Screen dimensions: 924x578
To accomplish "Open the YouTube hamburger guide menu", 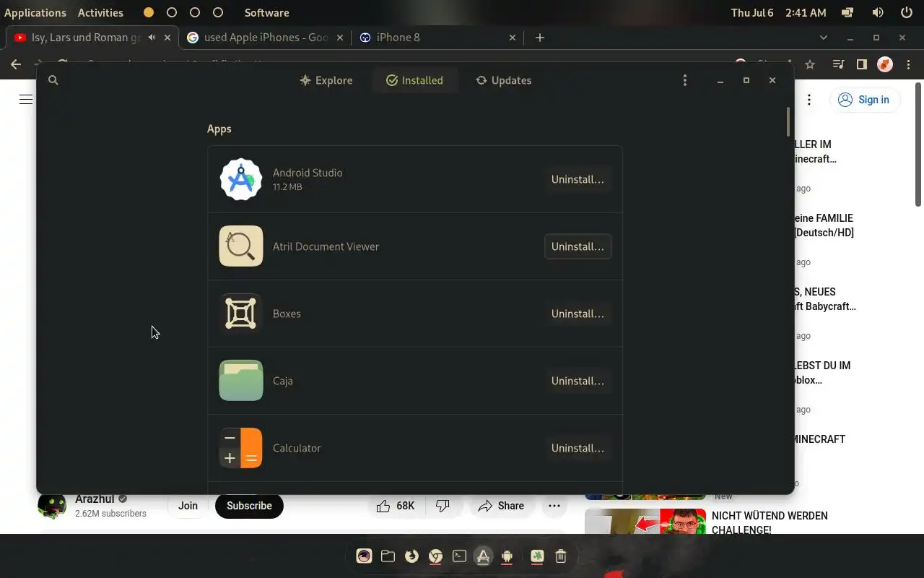I will coord(26,100).
